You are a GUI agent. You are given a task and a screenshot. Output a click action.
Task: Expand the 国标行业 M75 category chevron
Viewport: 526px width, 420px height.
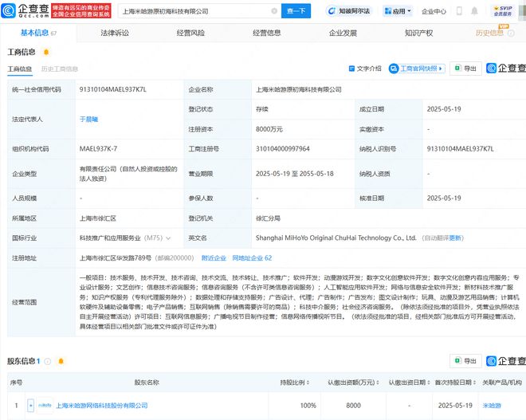coord(168,238)
